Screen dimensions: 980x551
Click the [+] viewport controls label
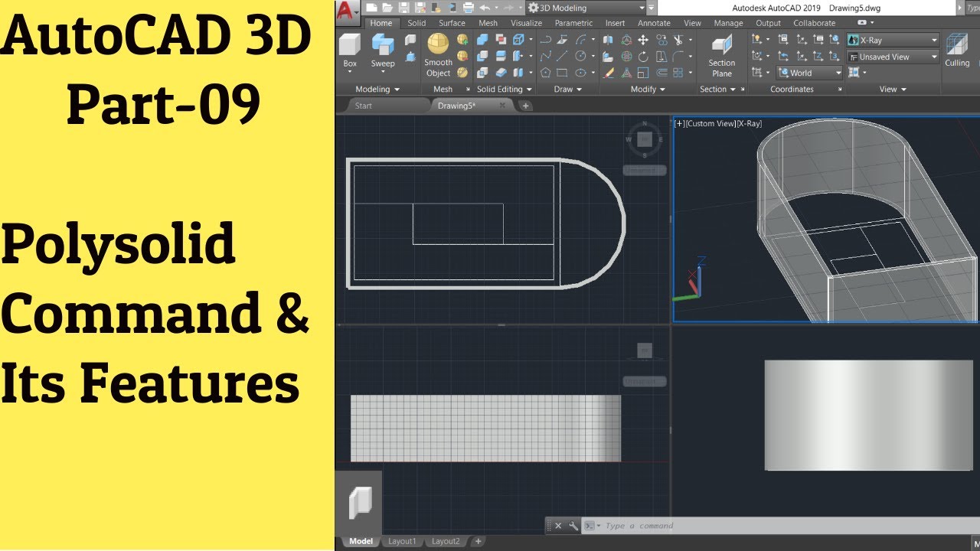tap(680, 123)
